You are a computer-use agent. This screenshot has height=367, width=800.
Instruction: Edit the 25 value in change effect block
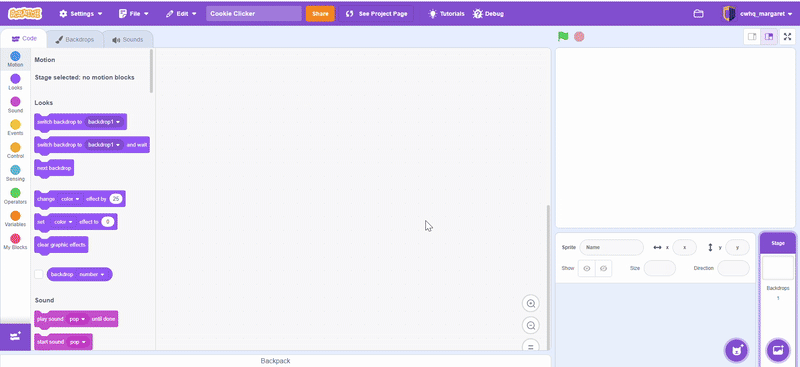pyautogui.click(x=116, y=199)
